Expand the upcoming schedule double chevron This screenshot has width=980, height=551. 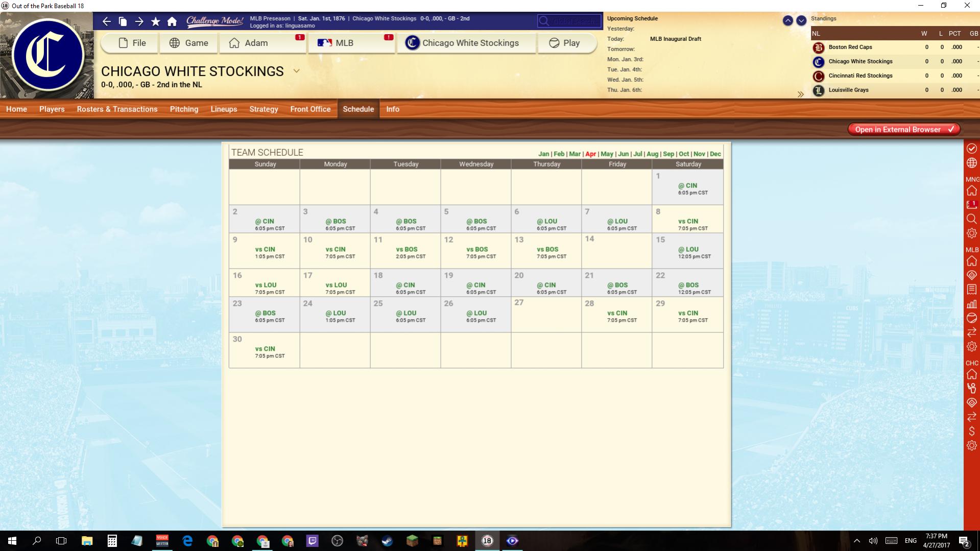[x=800, y=94]
